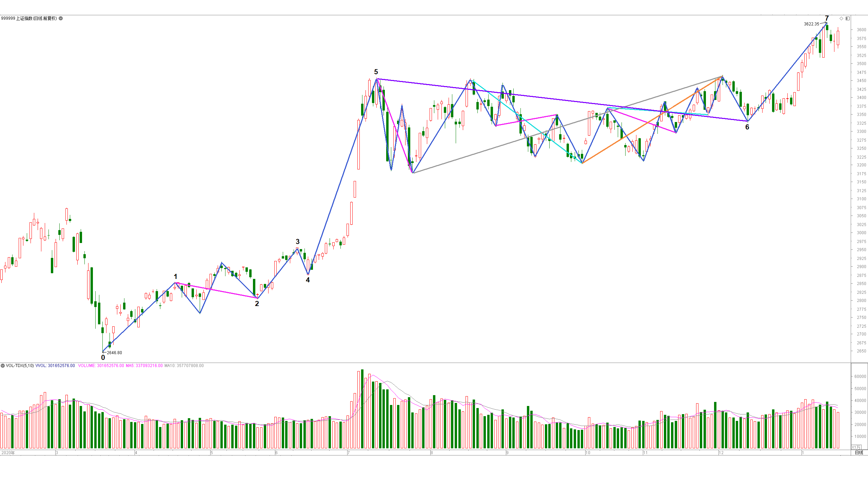Click month 7 marker on time axis

click(348, 453)
